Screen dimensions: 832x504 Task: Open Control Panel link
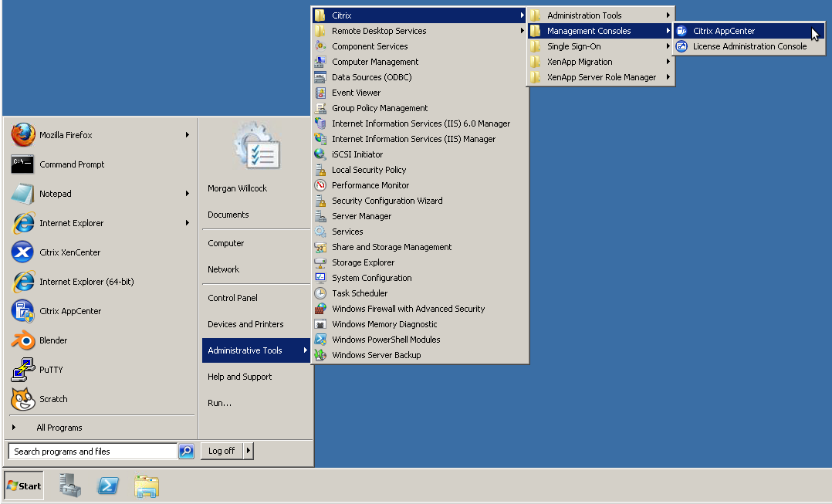coord(232,298)
